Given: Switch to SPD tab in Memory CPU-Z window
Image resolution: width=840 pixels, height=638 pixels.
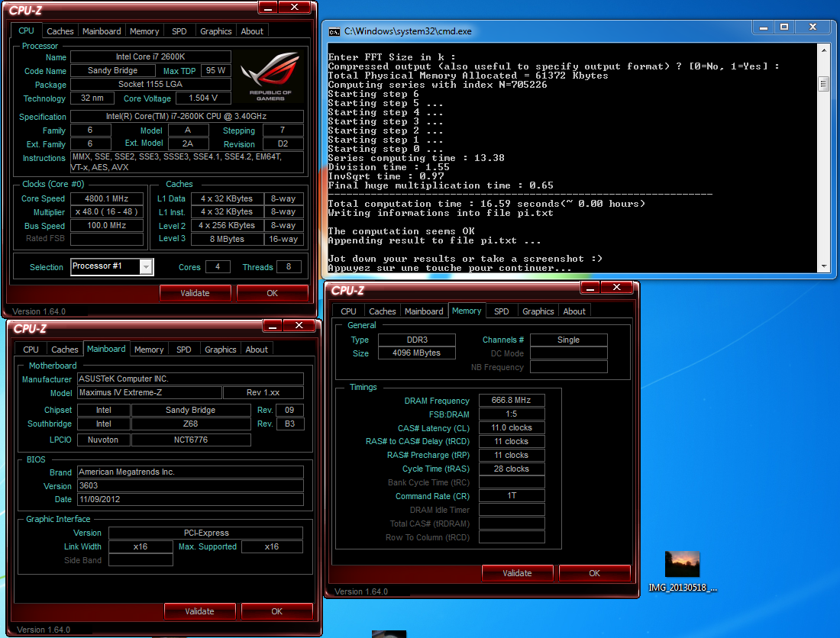Looking at the screenshot, I should click(502, 311).
